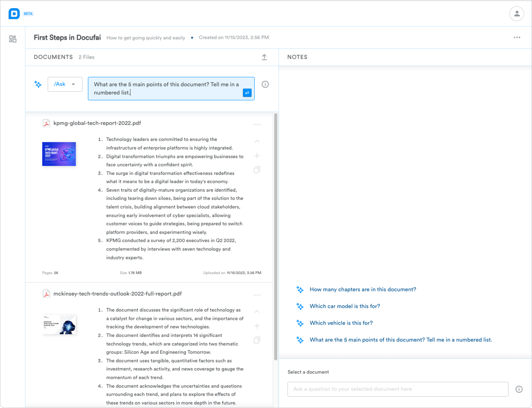The width and height of the screenshot is (532, 408).
Task: Select suggestion 'How many chapters are in this document?'
Action: tap(363, 290)
